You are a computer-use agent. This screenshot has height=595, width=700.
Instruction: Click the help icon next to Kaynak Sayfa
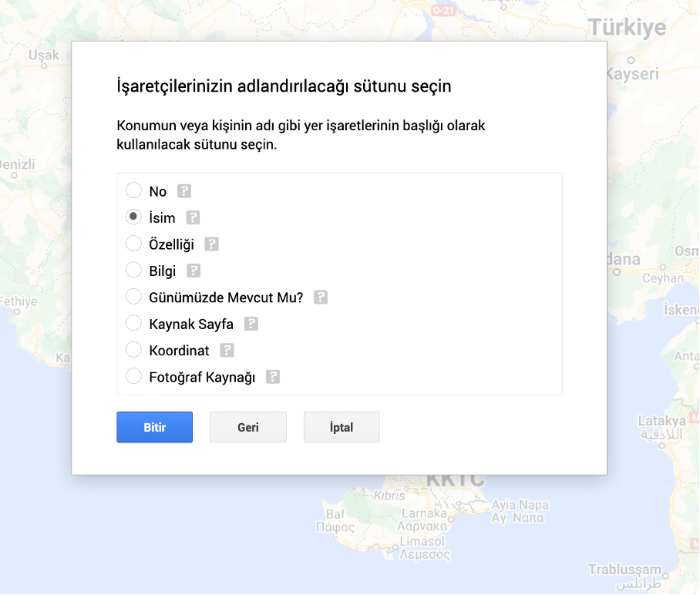251,324
